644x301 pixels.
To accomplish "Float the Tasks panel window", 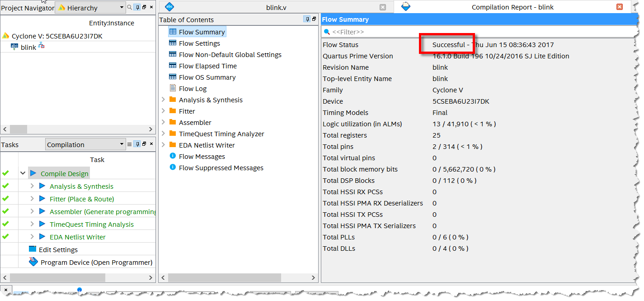I will (x=144, y=144).
